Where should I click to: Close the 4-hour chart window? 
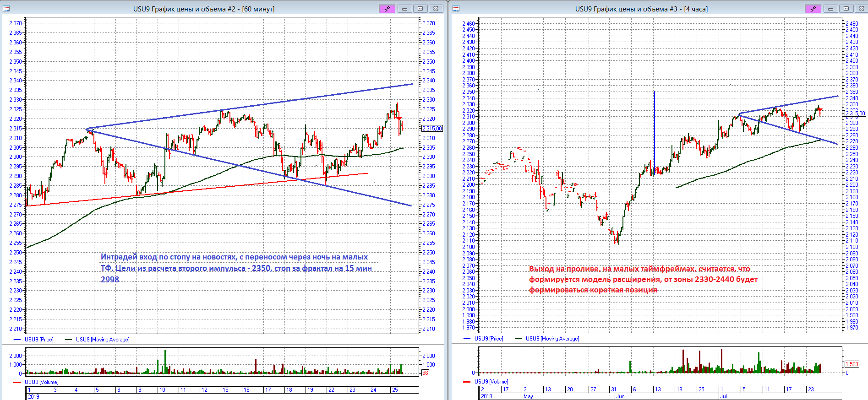click(861, 9)
